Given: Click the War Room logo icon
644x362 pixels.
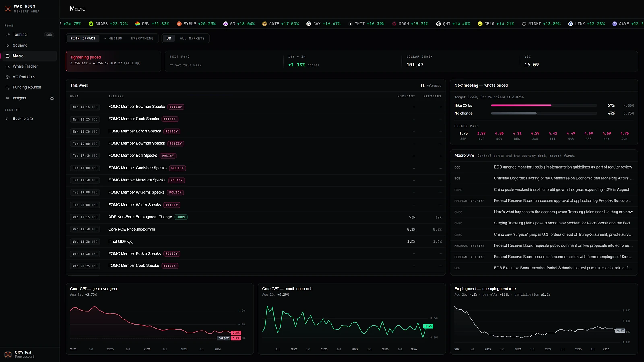Looking at the screenshot, I should tap(8, 8).
